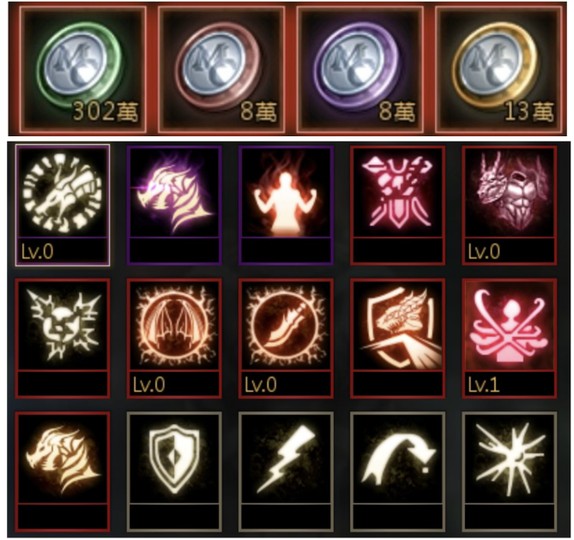Screen dimensions: 574x540
Task: Pick the dragon shield slash skill
Action: [398, 338]
